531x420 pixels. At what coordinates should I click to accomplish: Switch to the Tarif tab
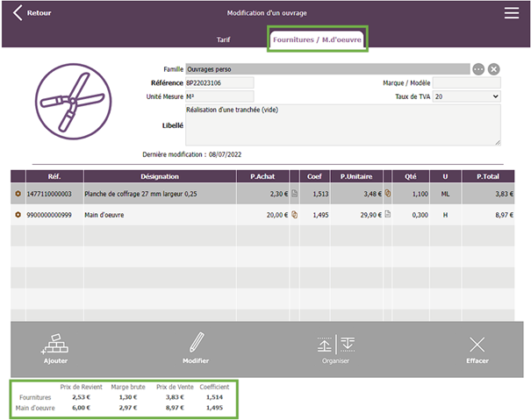225,39
